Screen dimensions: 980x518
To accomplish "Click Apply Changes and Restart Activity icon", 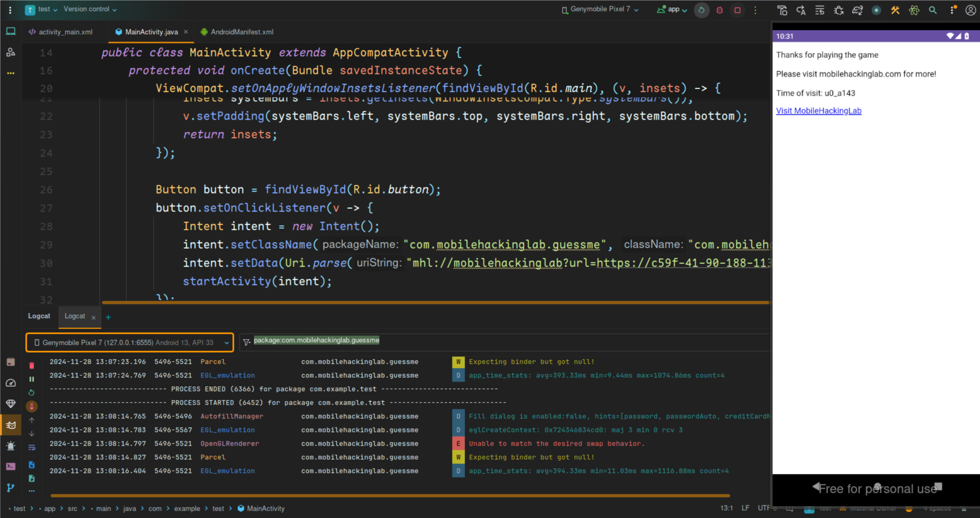I will pos(801,10).
